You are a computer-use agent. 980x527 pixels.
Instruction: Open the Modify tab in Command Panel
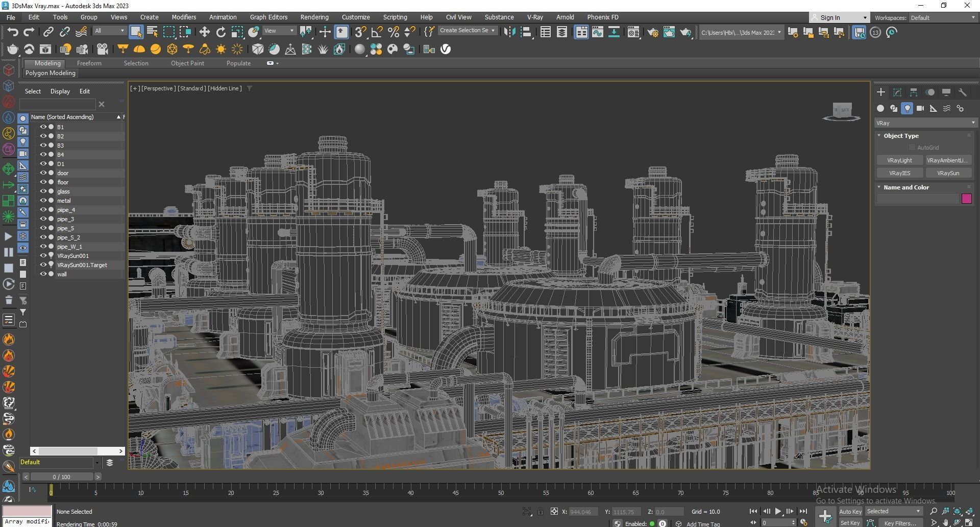point(897,92)
